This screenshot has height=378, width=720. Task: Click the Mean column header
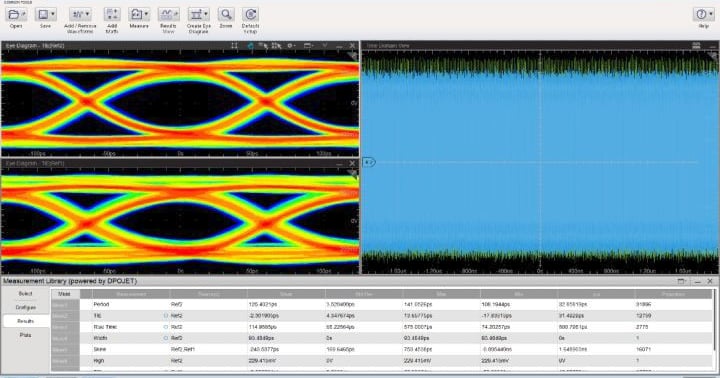click(286, 293)
